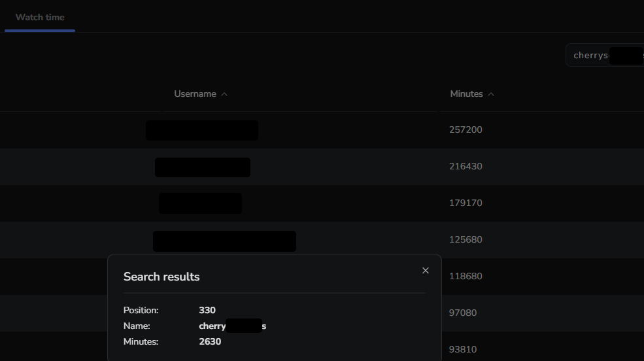Click the 2630 minutes search result value
644x361 pixels.
(210, 341)
